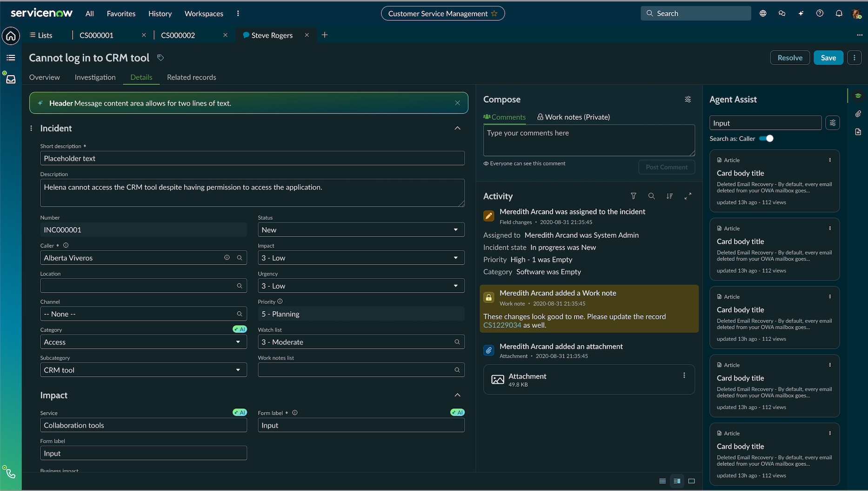
Task: Open the Lists tab
Action: coord(41,35)
